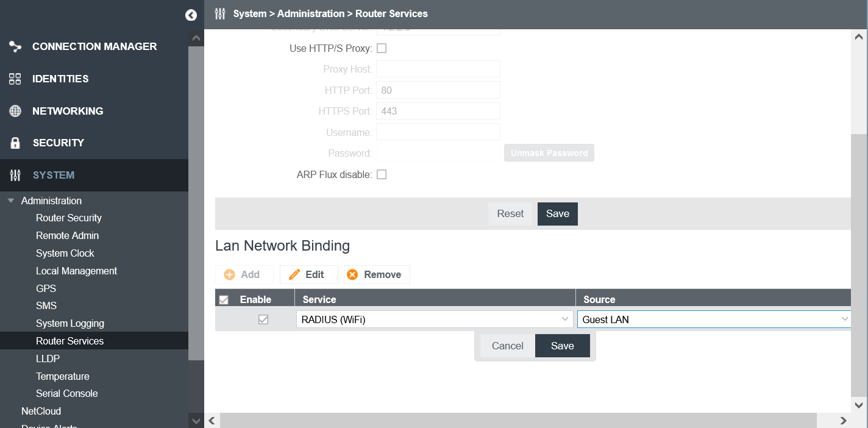
Task: Open Local Management page
Action: pos(76,271)
